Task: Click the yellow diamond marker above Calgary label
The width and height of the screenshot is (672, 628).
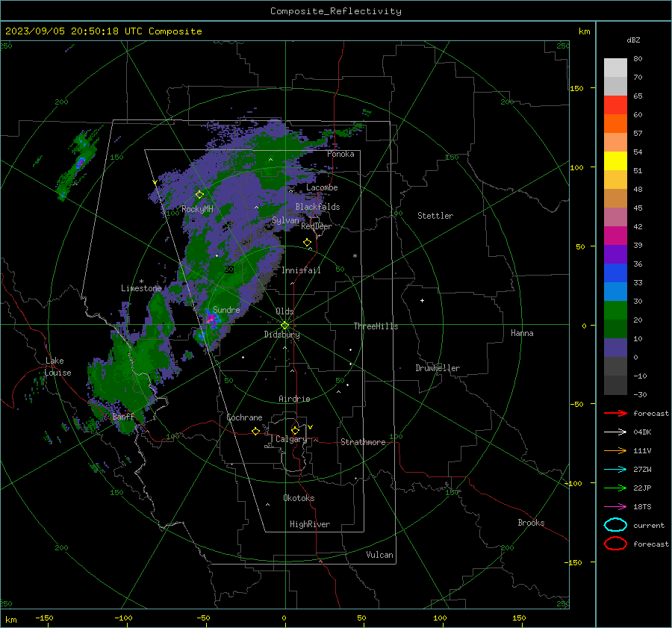Action: [295, 430]
